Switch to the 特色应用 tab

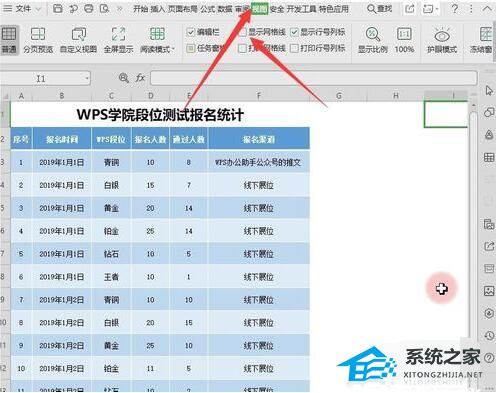pos(334,9)
